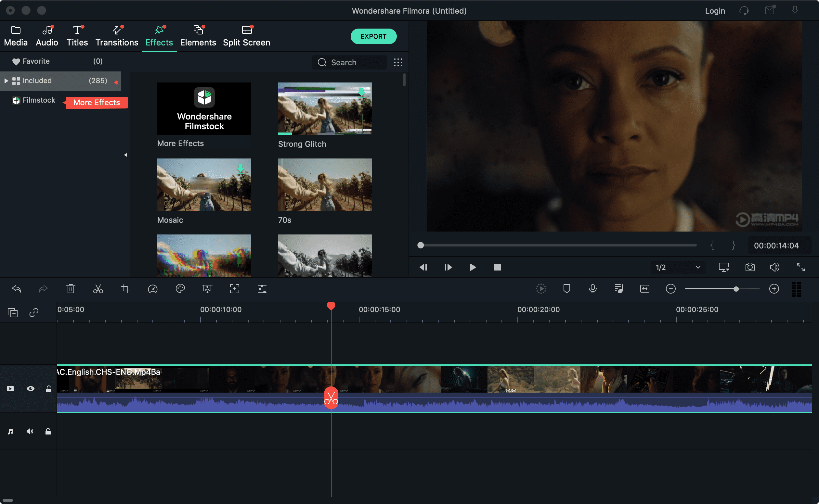Screen dimensions: 819x504
Task: Take a snapshot with camera icon
Action: pos(750,267)
